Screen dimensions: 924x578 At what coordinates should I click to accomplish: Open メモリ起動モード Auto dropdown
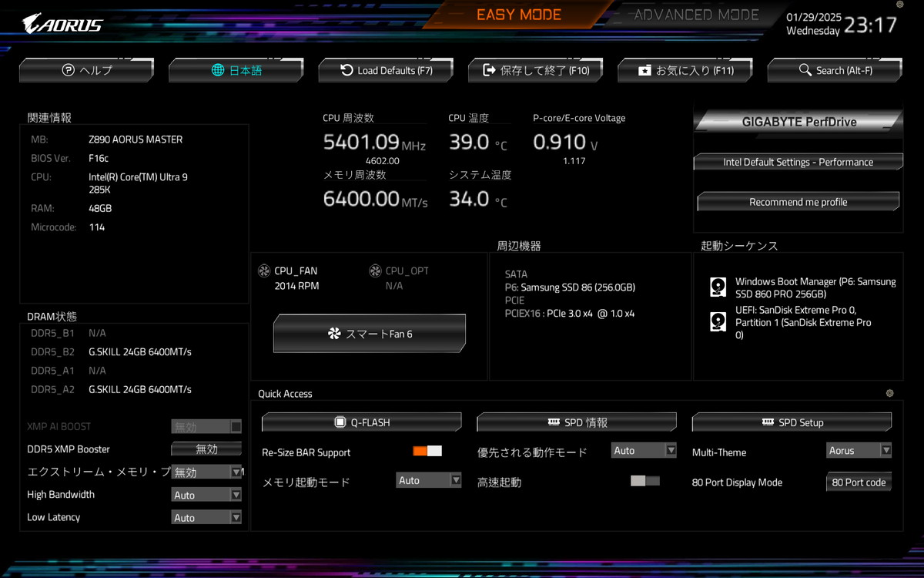click(429, 480)
